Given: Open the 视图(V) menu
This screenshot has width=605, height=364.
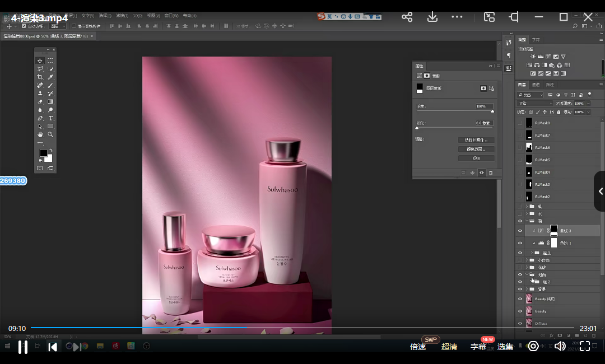Looking at the screenshot, I should point(153,16).
